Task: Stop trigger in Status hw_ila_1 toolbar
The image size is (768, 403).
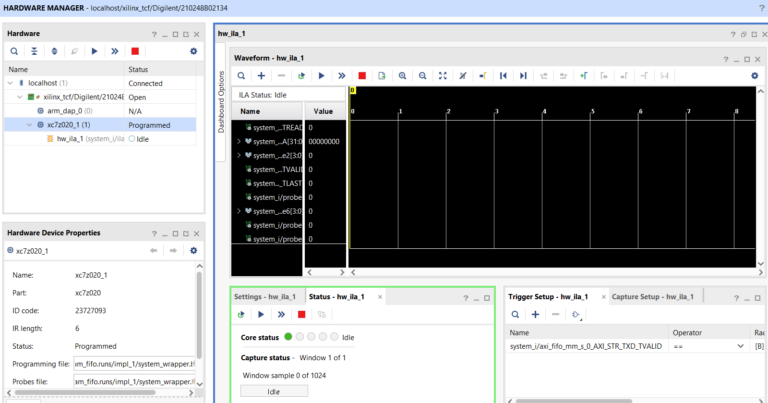Action: (302, 314)
